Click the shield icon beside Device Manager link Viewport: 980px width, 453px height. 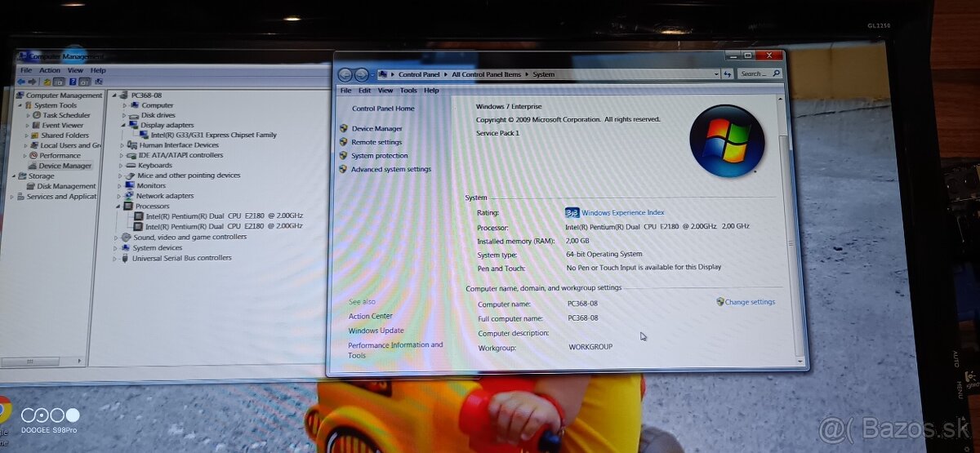pos(344,128)
